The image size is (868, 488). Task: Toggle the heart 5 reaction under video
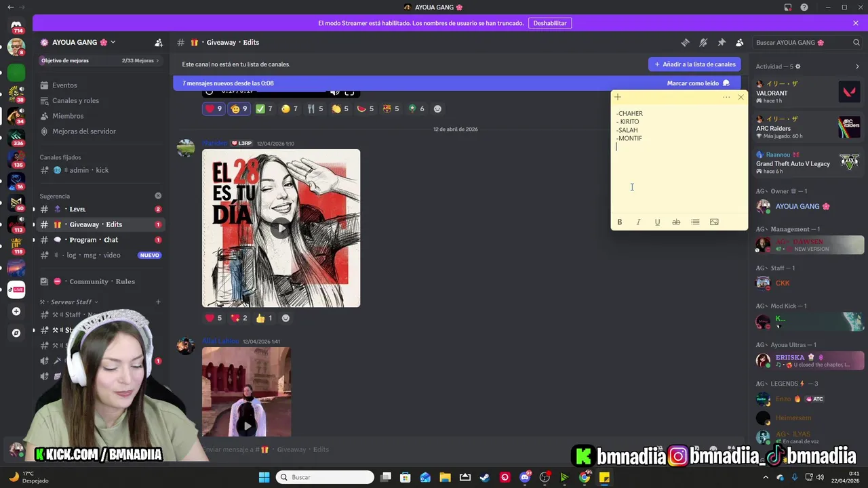point(214,318)
